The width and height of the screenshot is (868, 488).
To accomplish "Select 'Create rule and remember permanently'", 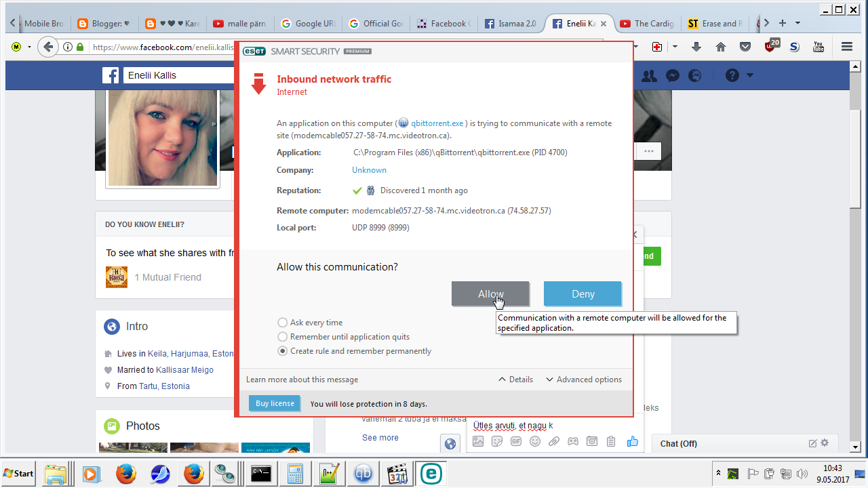I will click(355, 351).
